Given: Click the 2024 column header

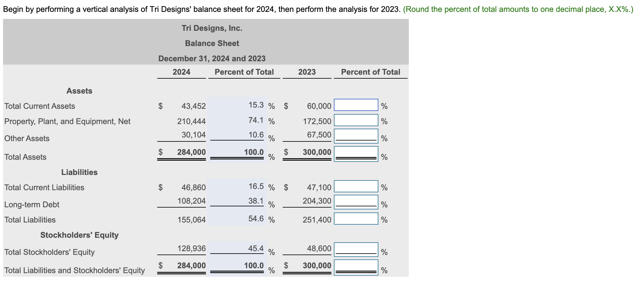Looking at the screenshot, I should point(181,72).
